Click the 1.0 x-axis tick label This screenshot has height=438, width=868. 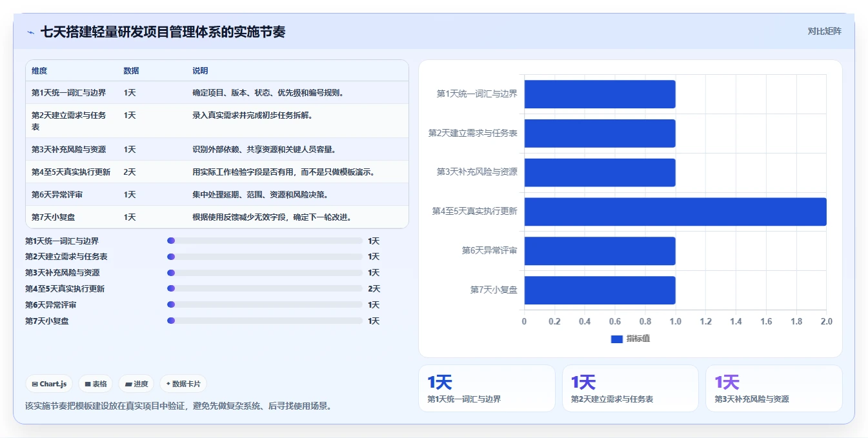coord(675,321)
